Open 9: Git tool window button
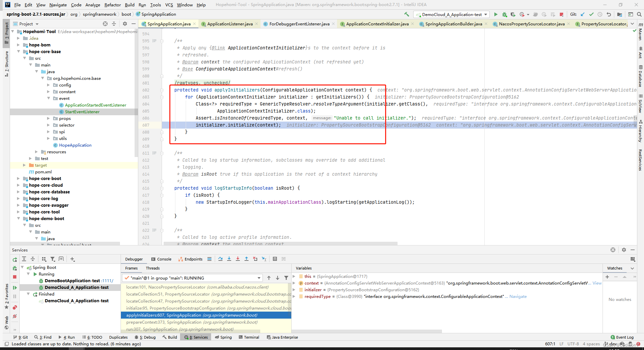 coord(21,337)
